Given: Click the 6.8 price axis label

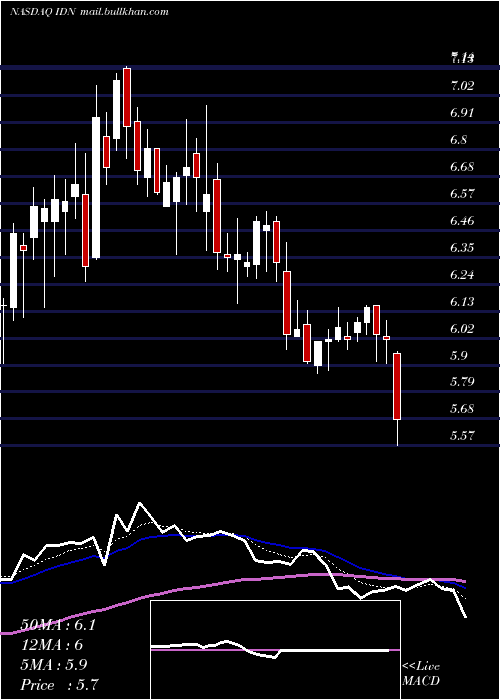Looking at the screenshot, I should (x=459, y=140).
